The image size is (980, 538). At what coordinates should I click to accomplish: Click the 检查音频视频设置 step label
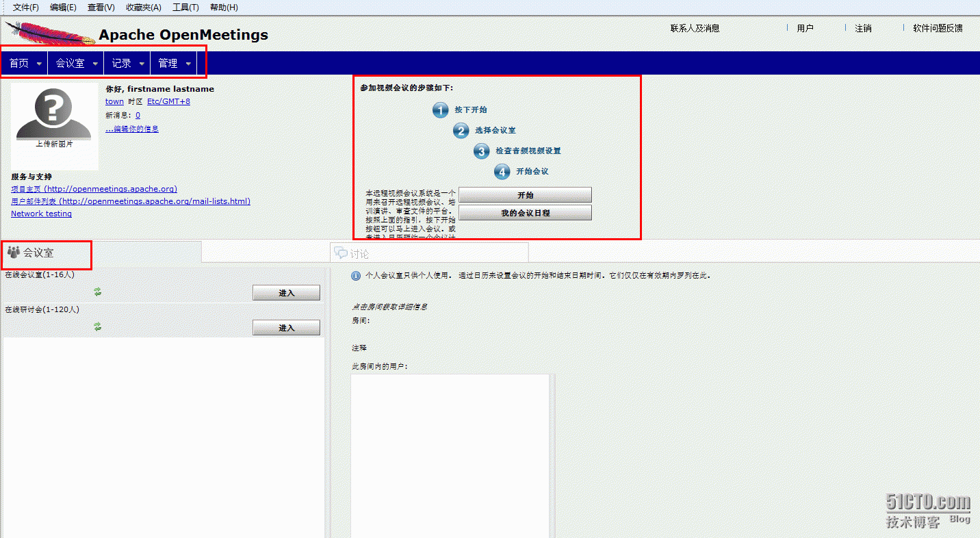pos(528,151)
